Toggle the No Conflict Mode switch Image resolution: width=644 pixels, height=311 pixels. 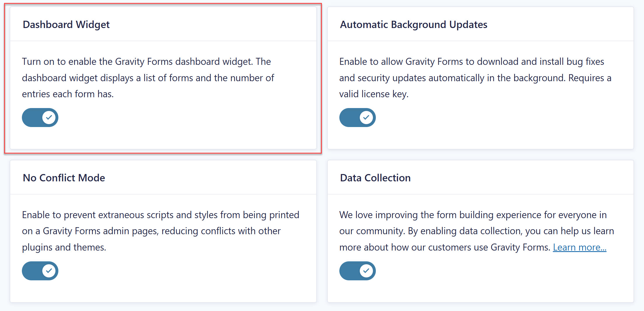point(40,271)
